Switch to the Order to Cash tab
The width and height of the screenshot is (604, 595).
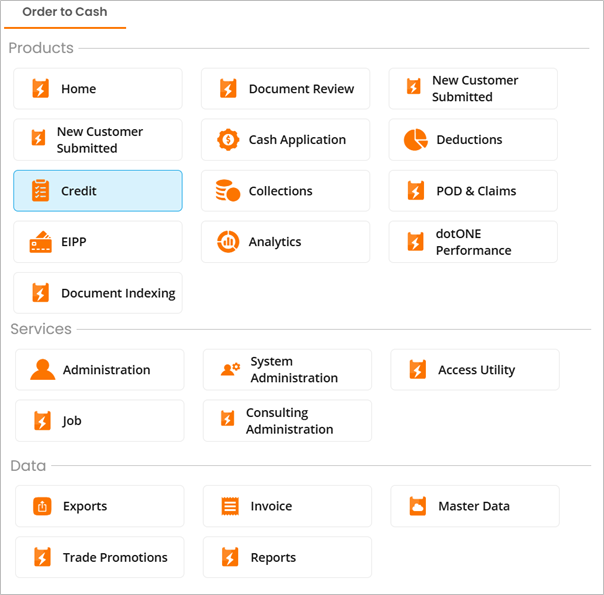tap(64, 13)
